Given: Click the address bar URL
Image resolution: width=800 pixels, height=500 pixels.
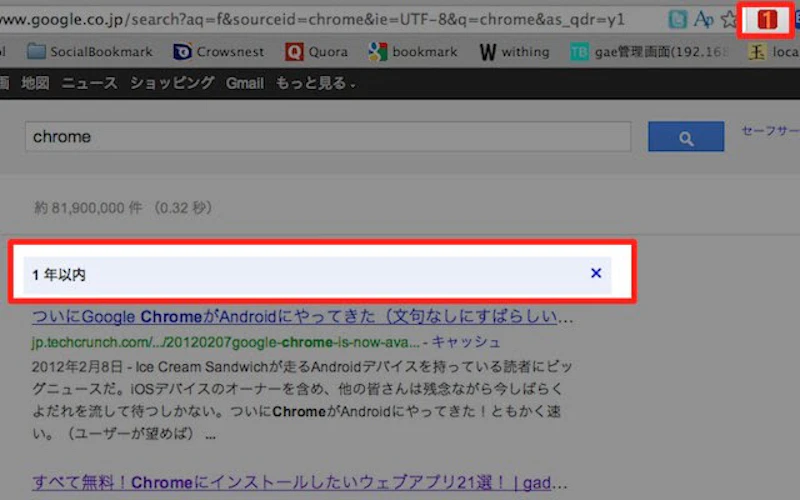Looking at the screenshot, I should click(312, 20).
